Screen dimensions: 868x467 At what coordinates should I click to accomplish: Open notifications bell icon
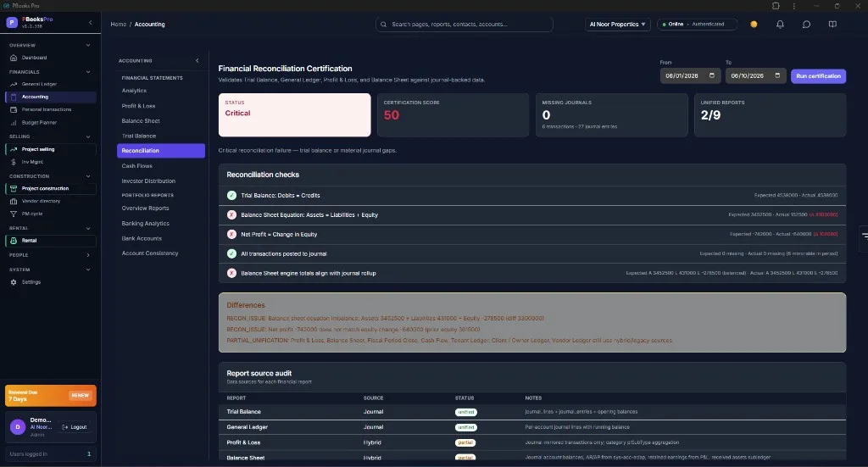[780, 25]
